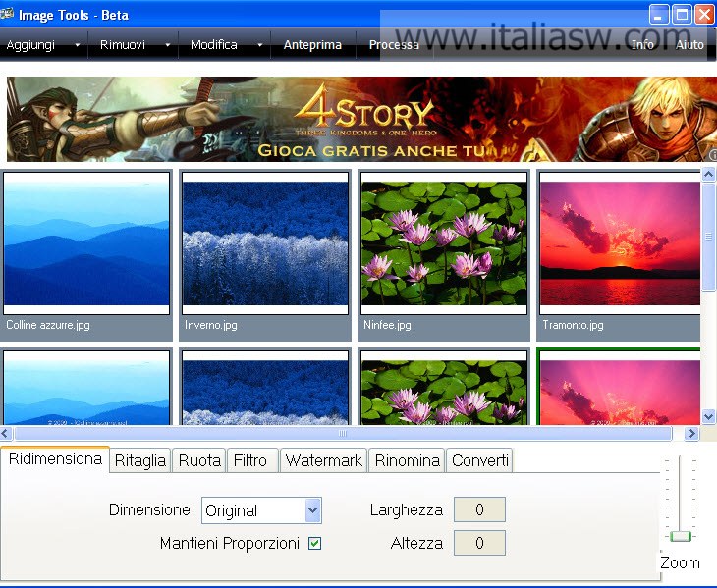
Task: Click the 4Story advertisement banner
Action: (361, 119)
